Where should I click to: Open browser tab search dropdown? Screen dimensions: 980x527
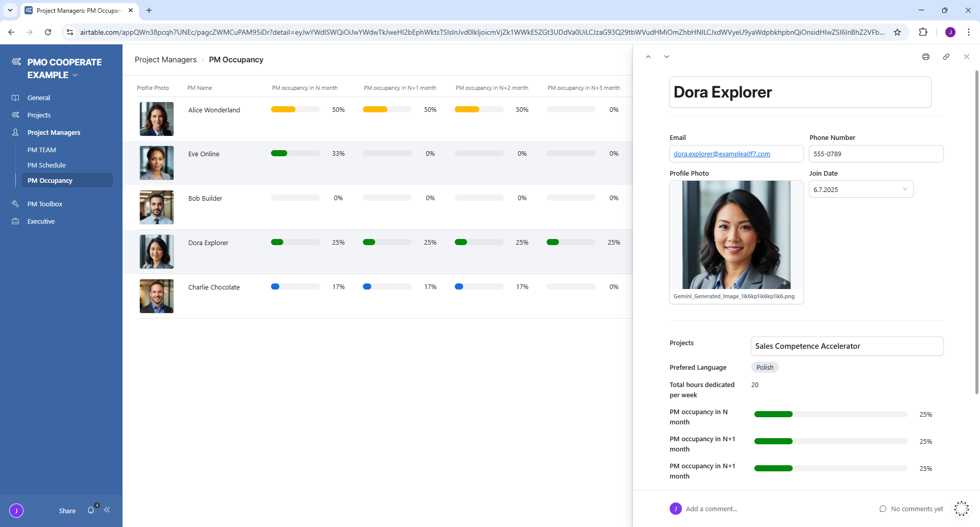click(x=10, y=10)
